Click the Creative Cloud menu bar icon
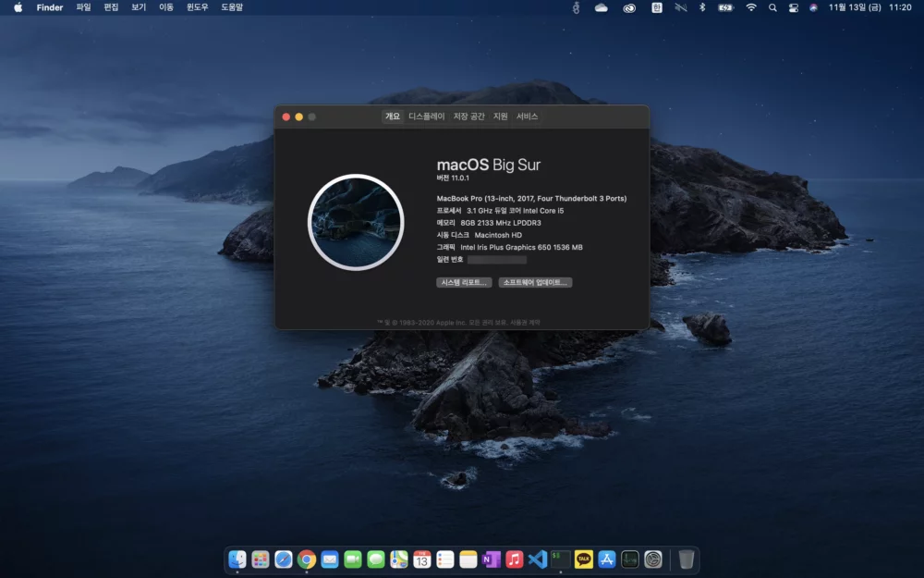This screenshot has width=924, height=578. [x=629, y=7]
